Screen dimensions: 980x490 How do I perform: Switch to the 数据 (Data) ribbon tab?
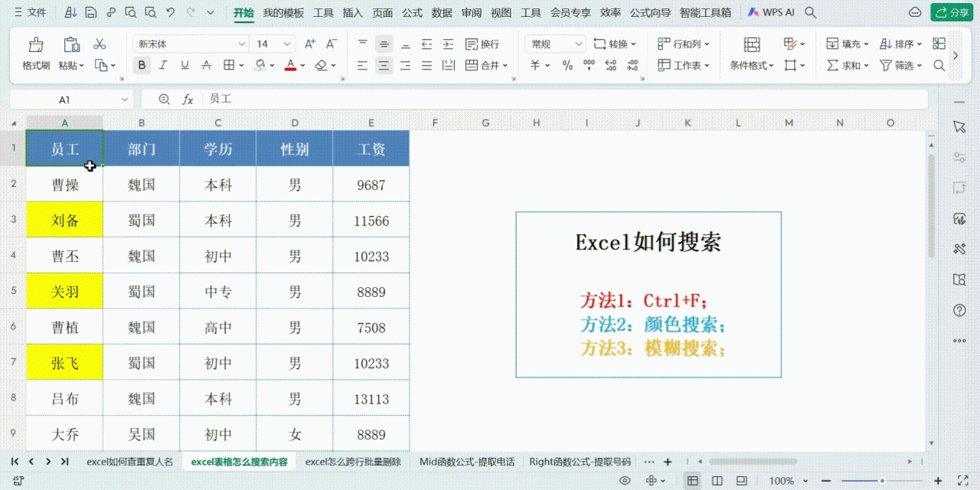[442, 12]
